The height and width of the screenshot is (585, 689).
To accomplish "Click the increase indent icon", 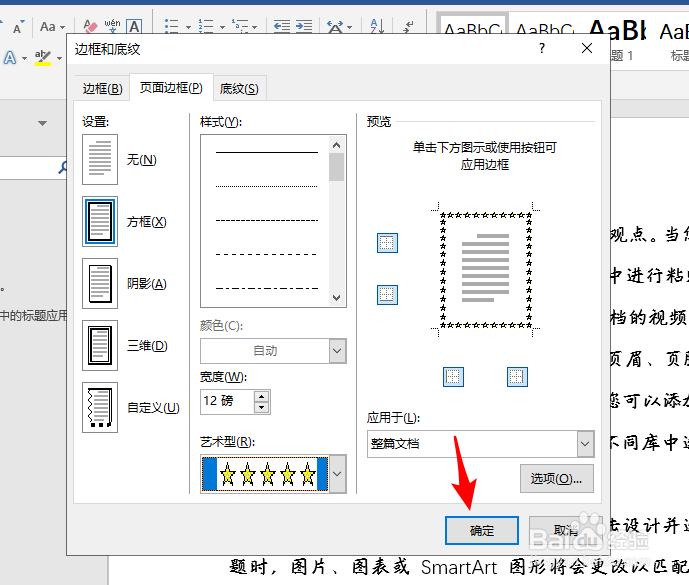I will point(304,27).
